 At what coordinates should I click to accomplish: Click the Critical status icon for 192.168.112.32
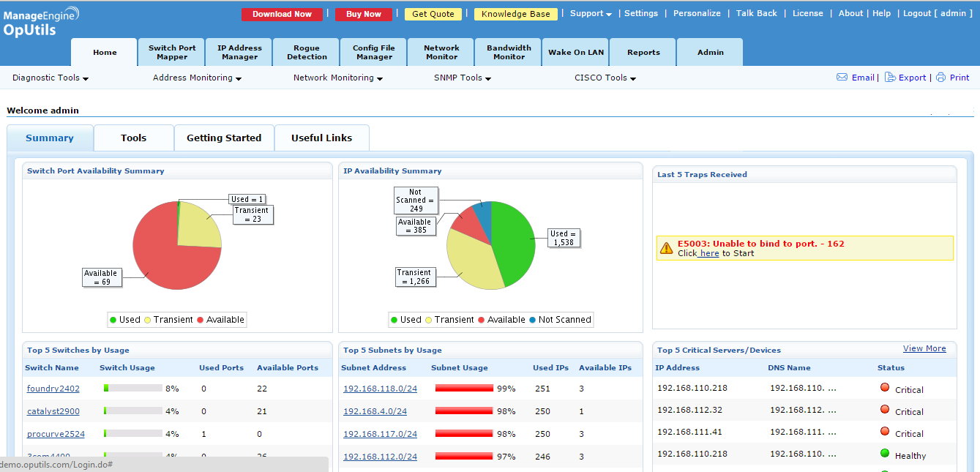point(884,410)
